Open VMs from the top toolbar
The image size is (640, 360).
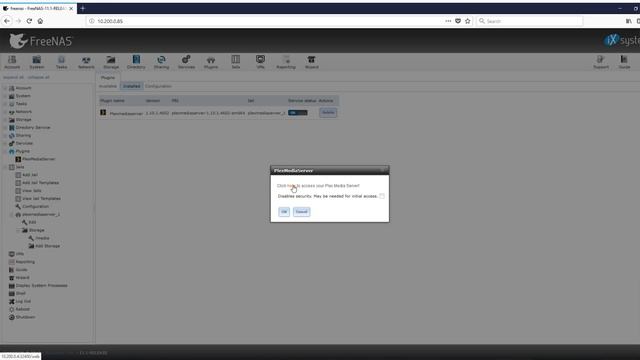[260, 62]
